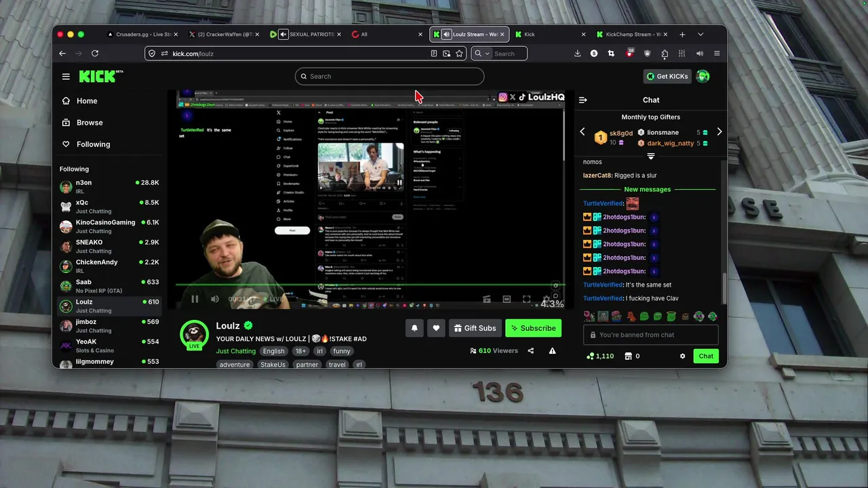868x488 pixels.
Task: Unmute the SEXUAL PATRIOTS tab audio icon
Action: tap(283, 35)
